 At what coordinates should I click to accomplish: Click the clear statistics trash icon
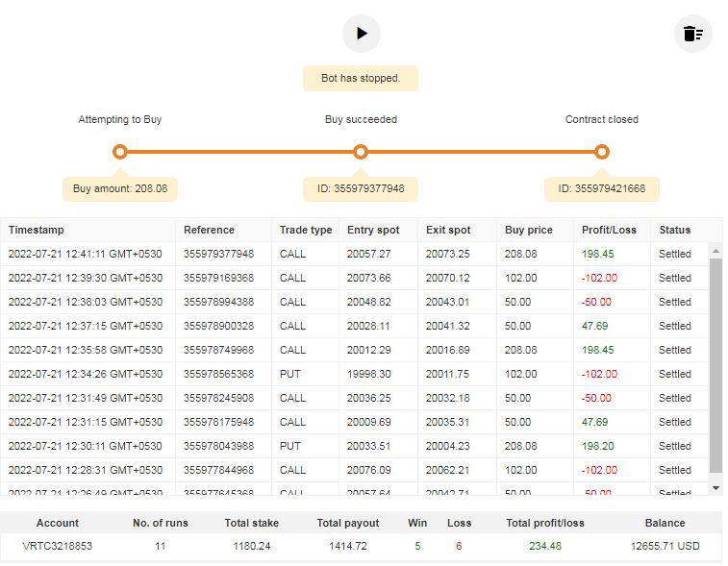[692, 34]
